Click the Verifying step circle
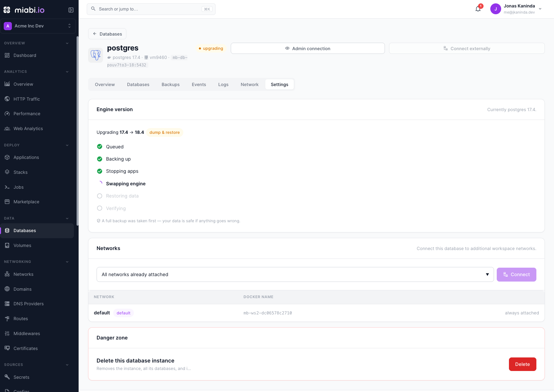Image resolution: width=554 pixels, height=392 pixels. click(100, 208)
